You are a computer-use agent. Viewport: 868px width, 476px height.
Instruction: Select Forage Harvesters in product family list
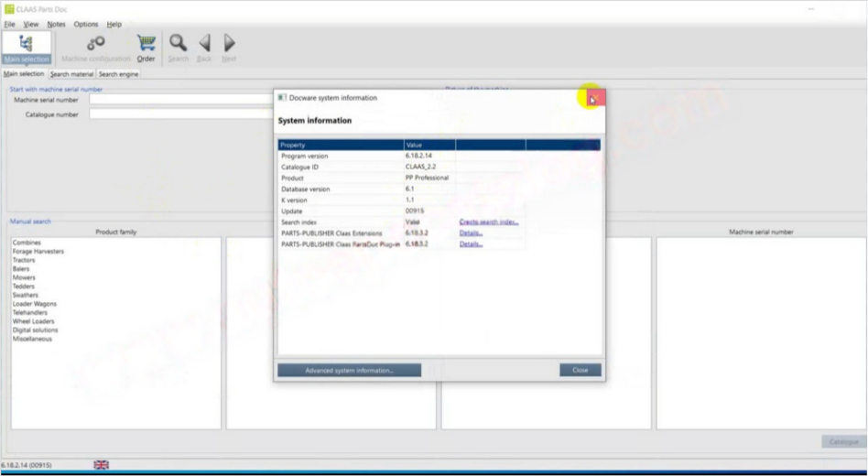pos(38,252)
